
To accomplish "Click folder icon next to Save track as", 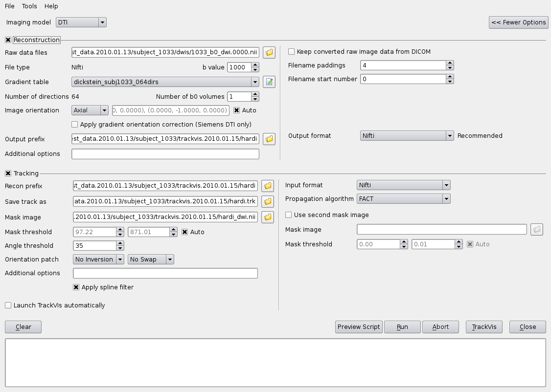I will tap(267, 201).
